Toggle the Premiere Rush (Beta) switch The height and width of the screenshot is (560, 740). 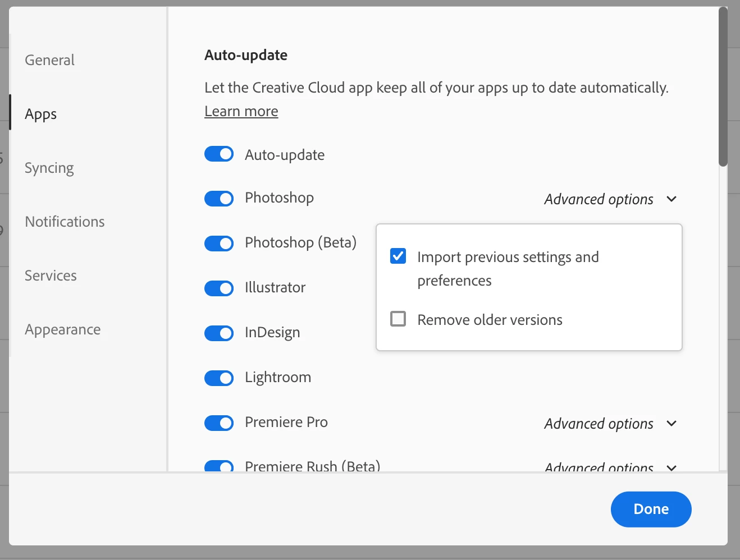point(219,466)
